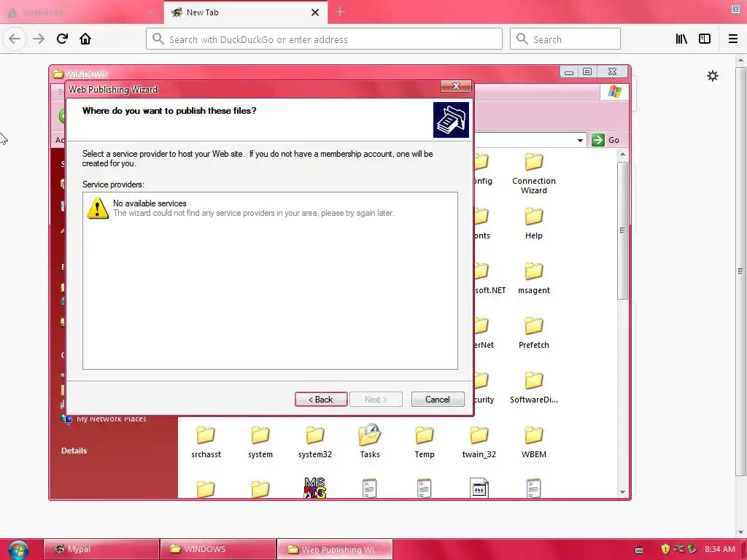Open the explorer address bar dropdown
The height and width of the screenshot is (560, 747).
pos(580,141)
